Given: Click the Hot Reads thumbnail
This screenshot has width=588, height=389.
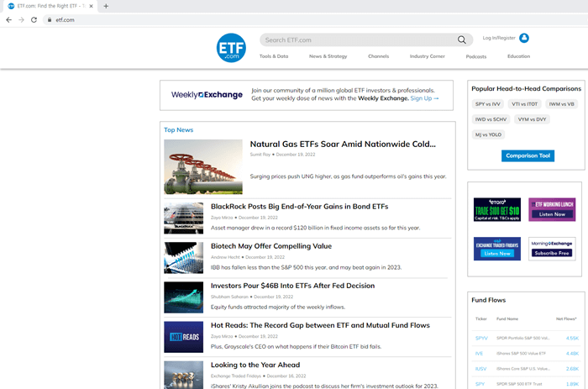Looking at the screenshot, I should 183,337.
